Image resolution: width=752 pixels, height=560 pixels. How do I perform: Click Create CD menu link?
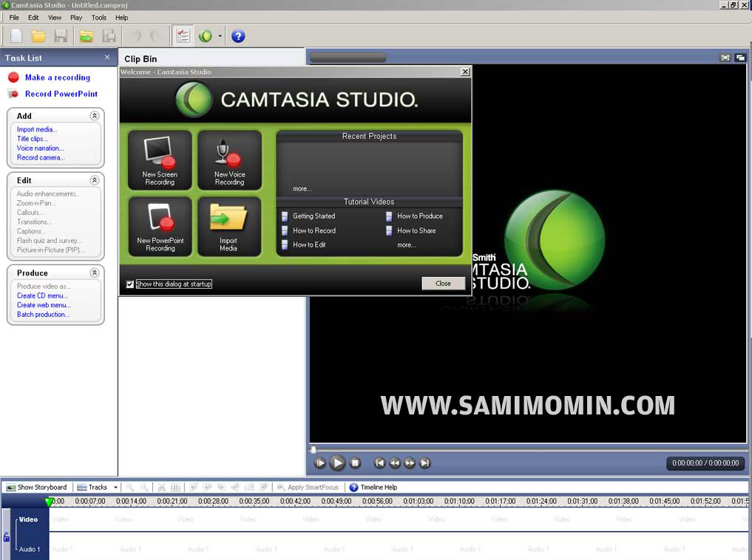[x=42, y=296]
